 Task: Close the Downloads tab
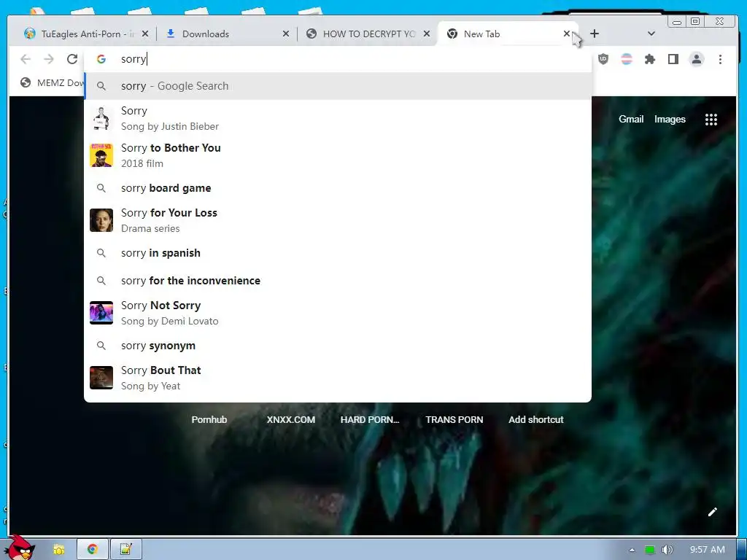[286, 34]
